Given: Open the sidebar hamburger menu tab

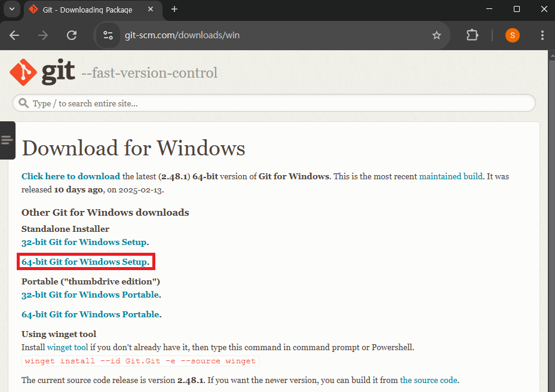Looking at the screenshot, I should [7, 140].
